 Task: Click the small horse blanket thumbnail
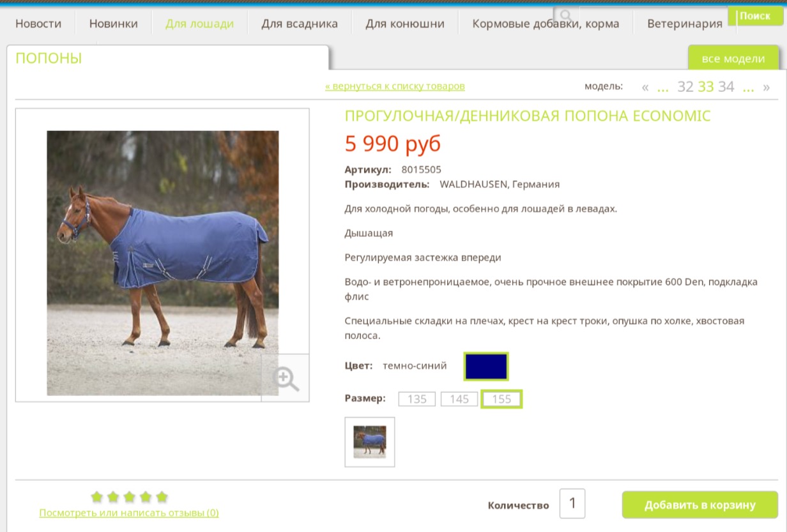click(x=370, y=442)
